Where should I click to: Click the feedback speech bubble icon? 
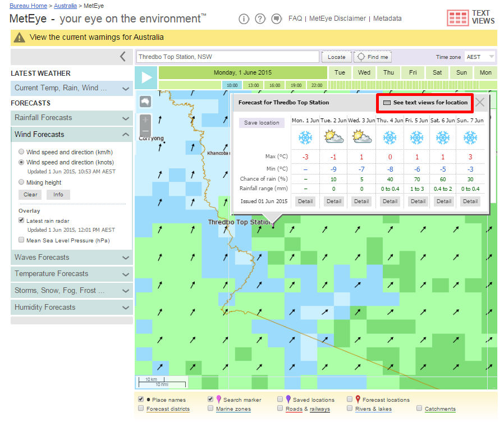(x=276, y=19)
